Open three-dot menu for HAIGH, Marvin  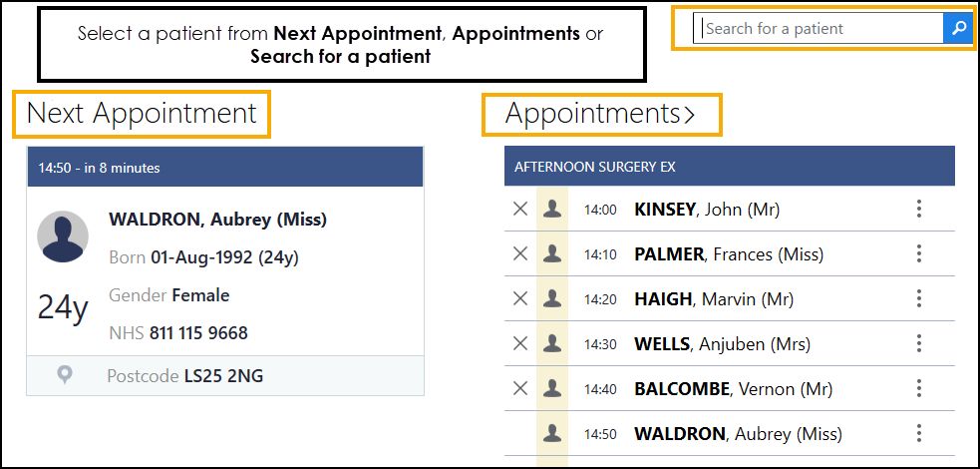click(919, 299)
